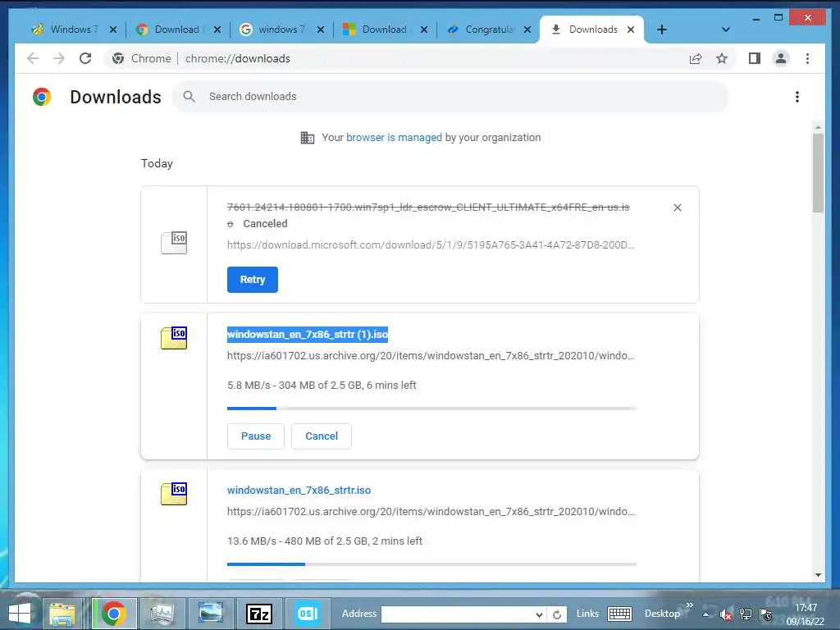Screen dimensions: 840x630
Task: Click the Chrome logo beside Downloads title
Action: point(42,97)
